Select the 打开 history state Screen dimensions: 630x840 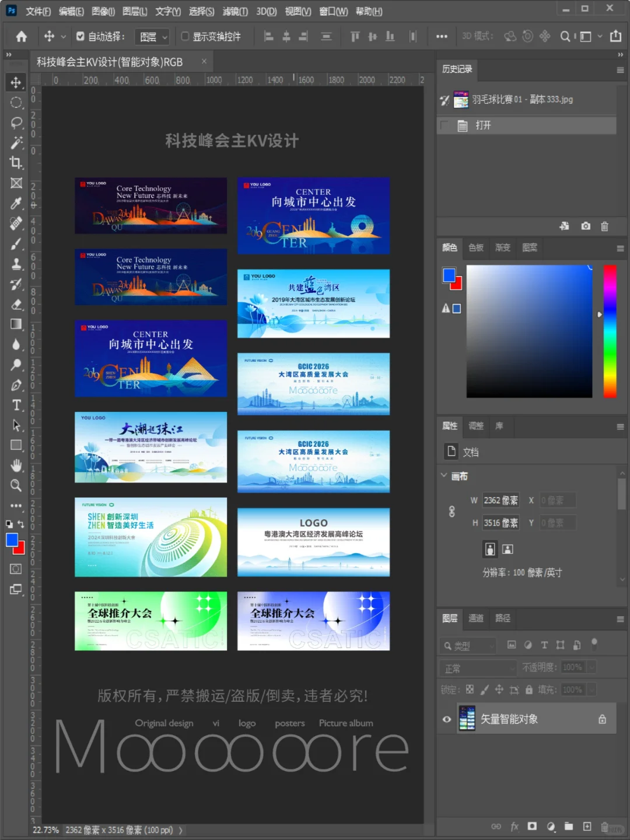click(526, 125)
